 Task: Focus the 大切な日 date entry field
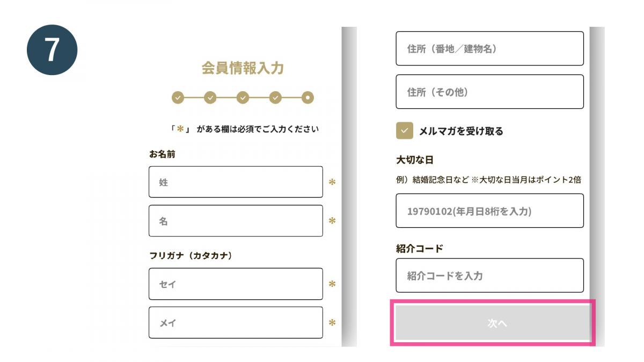(489, 211)
